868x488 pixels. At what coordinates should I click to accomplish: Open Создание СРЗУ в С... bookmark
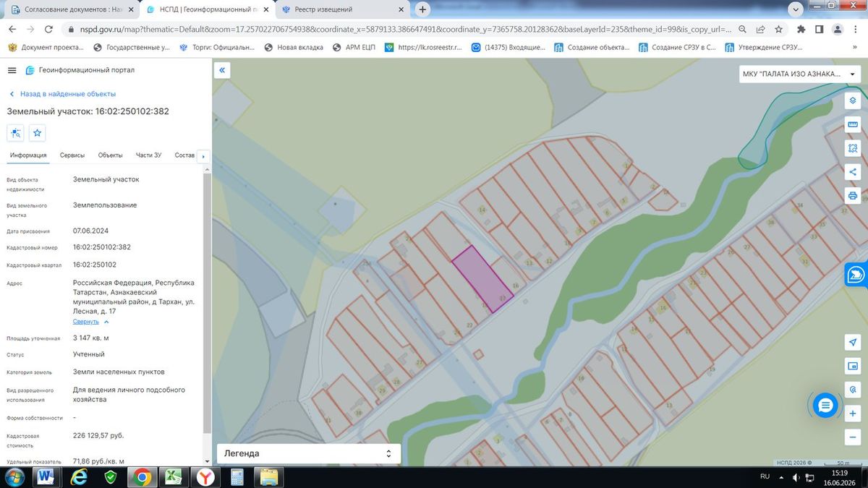677,47
